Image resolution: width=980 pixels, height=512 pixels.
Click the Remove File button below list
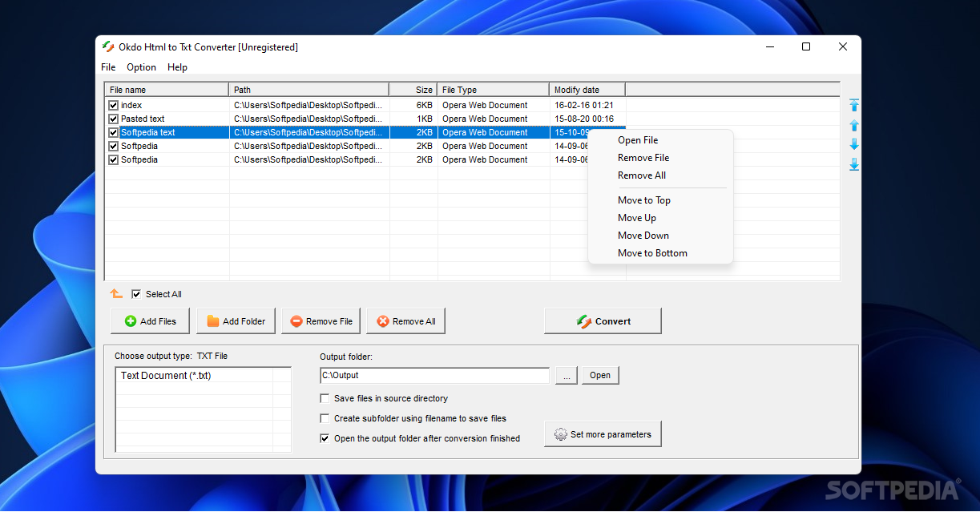pos(321,321)
